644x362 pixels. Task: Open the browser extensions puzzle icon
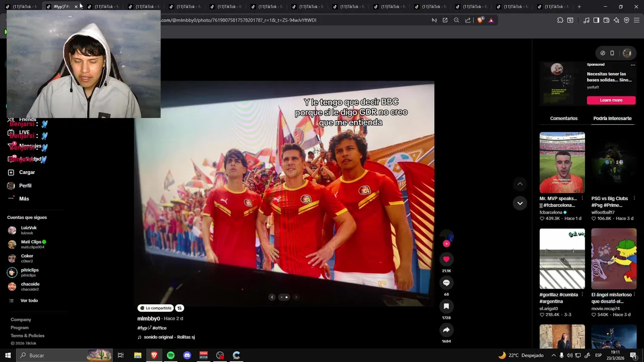pyautogui.click(x=560, y=20)
